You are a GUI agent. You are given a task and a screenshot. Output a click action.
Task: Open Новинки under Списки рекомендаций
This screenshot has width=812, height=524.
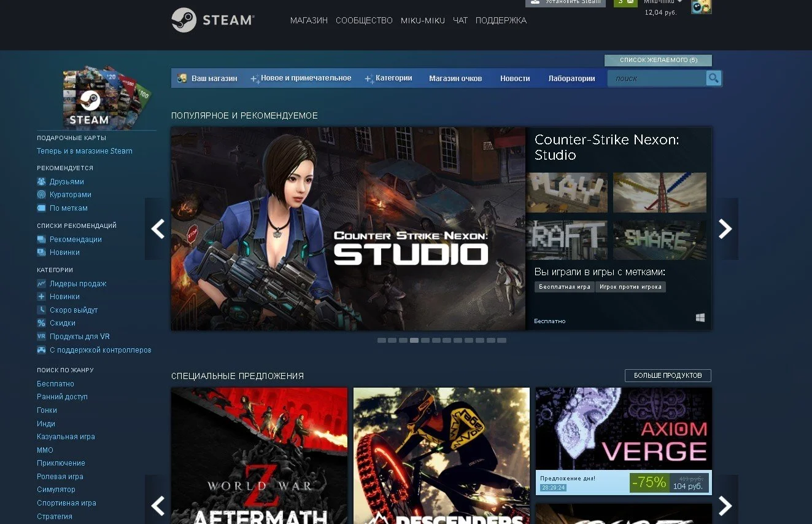pos(64,252)
